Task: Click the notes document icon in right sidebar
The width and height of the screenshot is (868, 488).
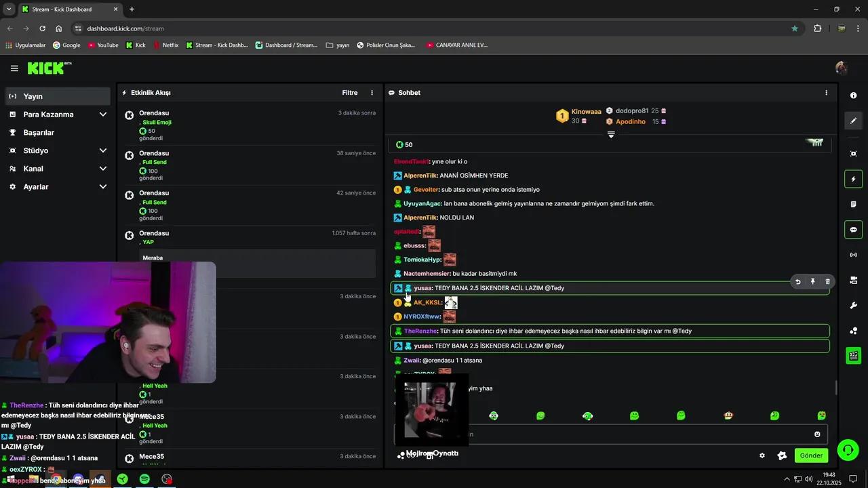Action: pos(853,204)
